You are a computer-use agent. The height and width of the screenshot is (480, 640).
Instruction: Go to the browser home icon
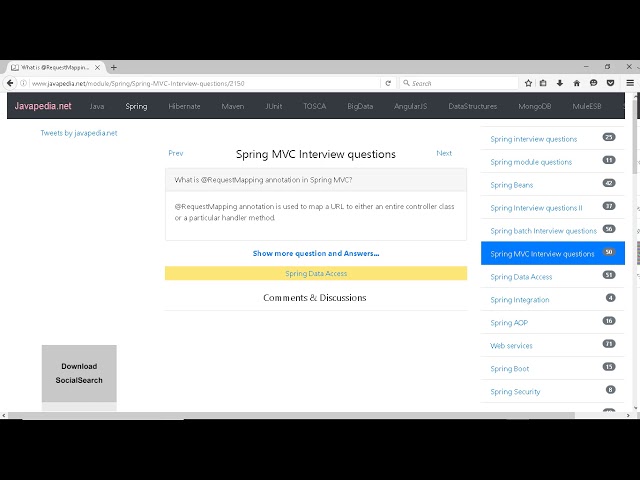576,83
